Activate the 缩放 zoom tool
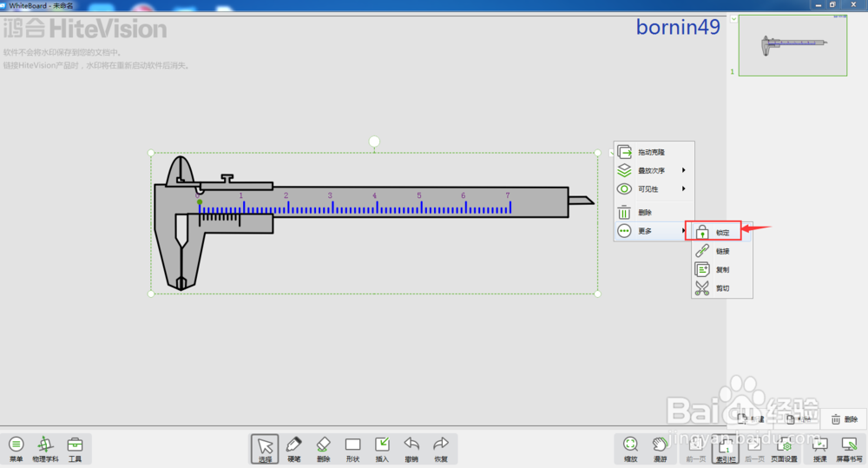868x468 pixels. [x=630, y=449]
